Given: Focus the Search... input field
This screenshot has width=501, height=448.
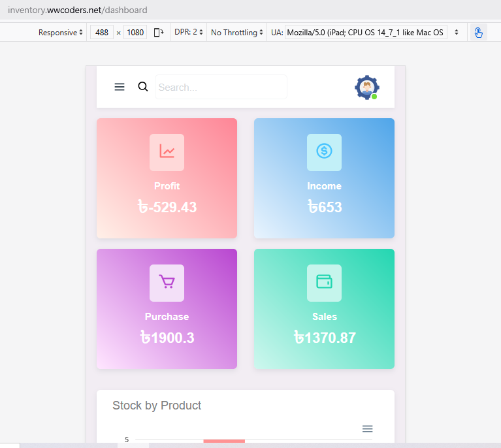Looking at the screenshot, I should pyautogui.click(x=221, y=87).
